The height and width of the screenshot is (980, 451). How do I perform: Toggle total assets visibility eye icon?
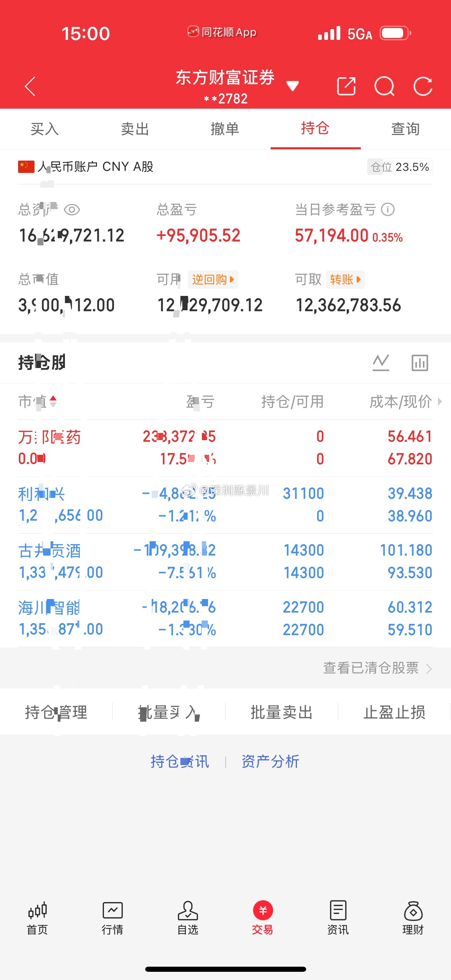click(x=72, y=209)
